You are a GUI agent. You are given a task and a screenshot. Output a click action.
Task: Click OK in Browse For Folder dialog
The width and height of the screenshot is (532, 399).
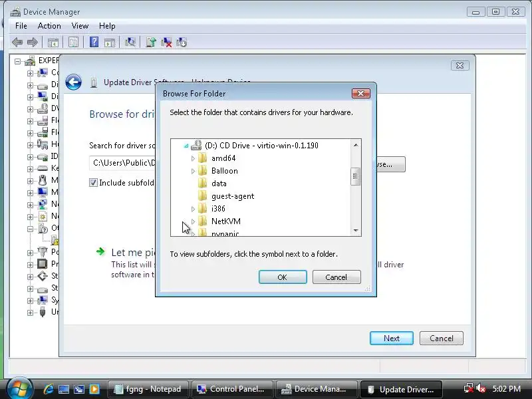[x=283, y=277]
